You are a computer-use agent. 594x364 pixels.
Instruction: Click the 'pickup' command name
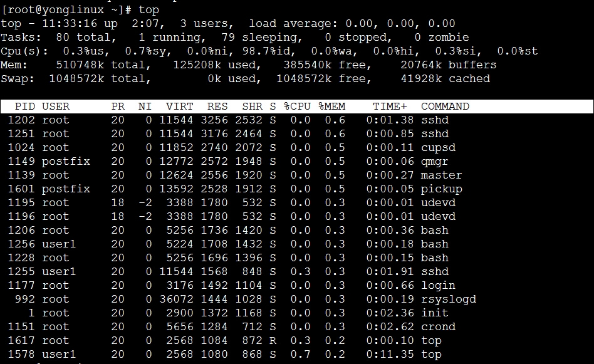(x=442, y=189)
